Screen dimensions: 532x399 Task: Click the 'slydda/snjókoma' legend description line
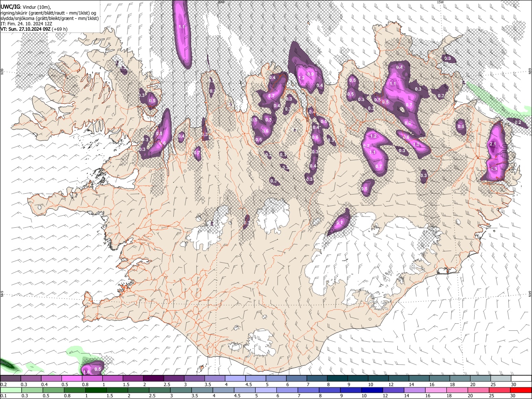(49, 18)
